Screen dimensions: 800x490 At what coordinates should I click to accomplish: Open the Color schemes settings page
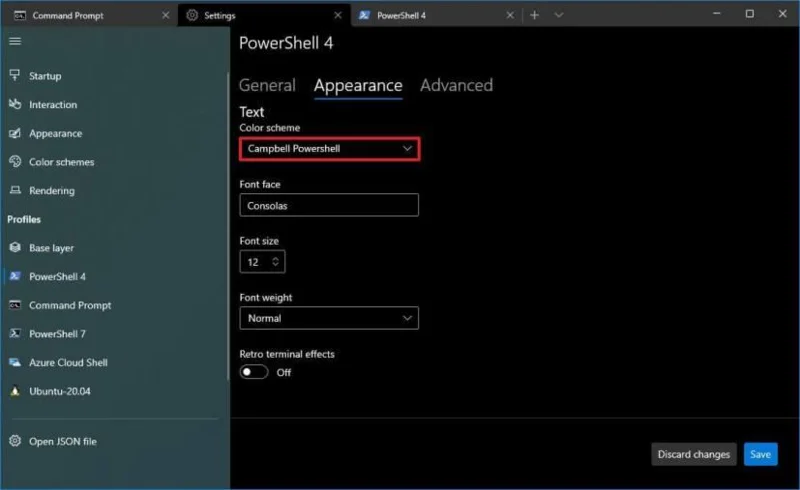coord(115,162)
